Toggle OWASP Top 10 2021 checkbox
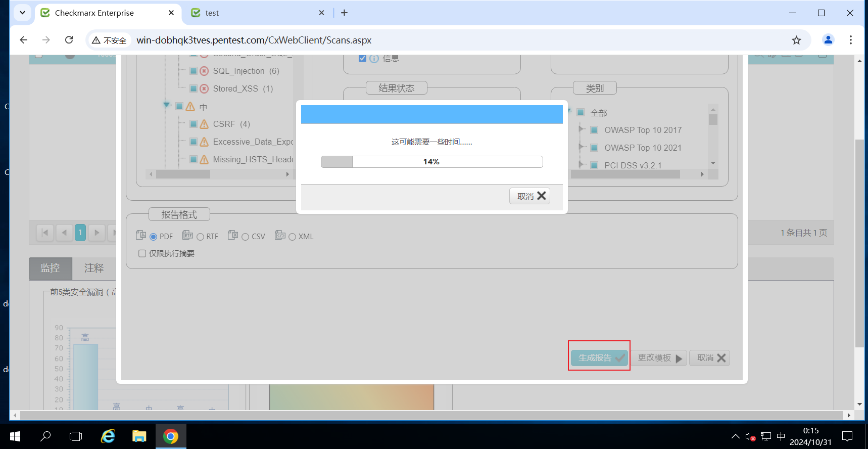The image size is (868, 449). tap(595, 148)
